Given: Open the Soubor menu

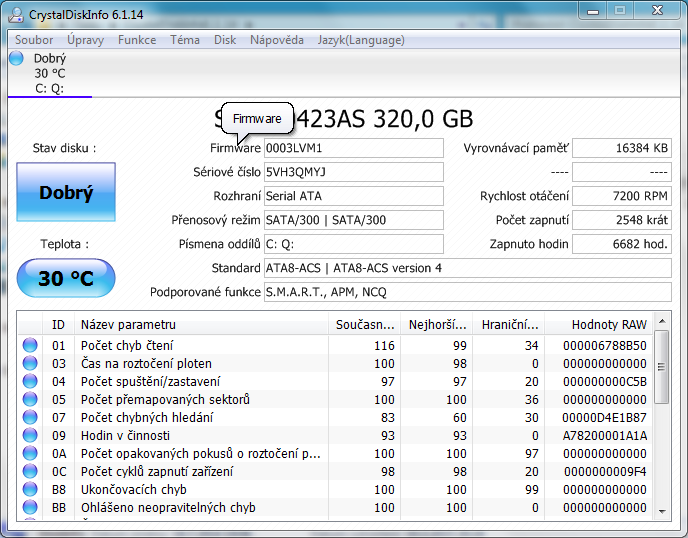Looking at the screenshot, I should coord(34,40).
